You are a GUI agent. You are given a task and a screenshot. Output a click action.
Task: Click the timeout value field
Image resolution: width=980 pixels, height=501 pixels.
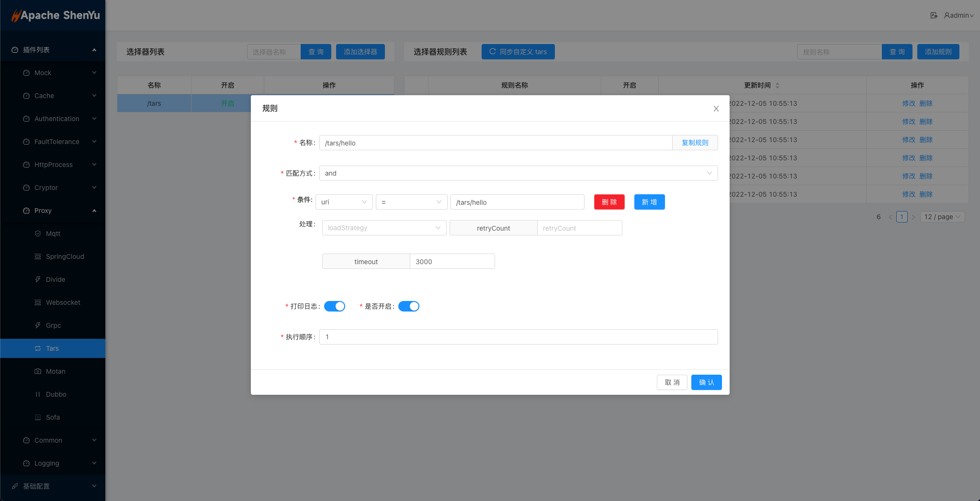pos(452,262)
